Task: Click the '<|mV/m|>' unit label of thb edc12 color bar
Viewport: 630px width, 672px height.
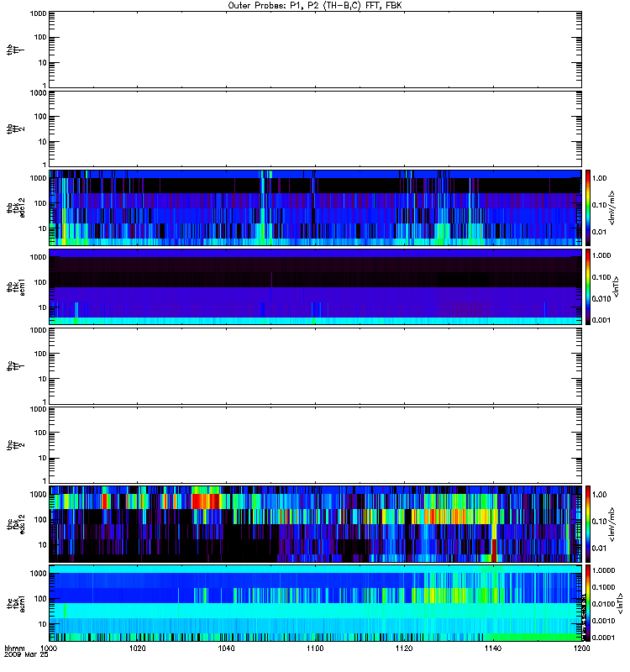Action: pos(612,207)
